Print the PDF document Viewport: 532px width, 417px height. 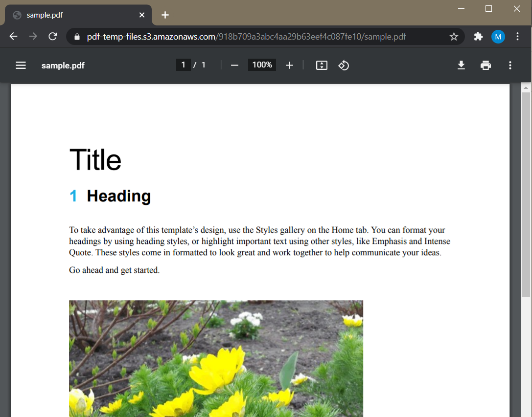pyautogui.click(x=486, y=65)
